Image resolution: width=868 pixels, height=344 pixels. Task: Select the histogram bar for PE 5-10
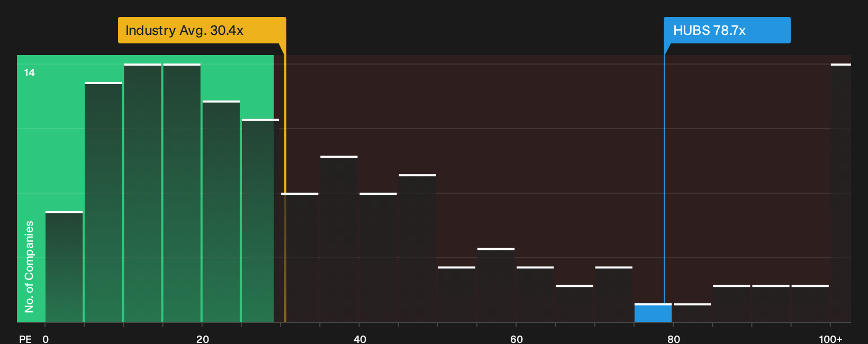[103, 202]
